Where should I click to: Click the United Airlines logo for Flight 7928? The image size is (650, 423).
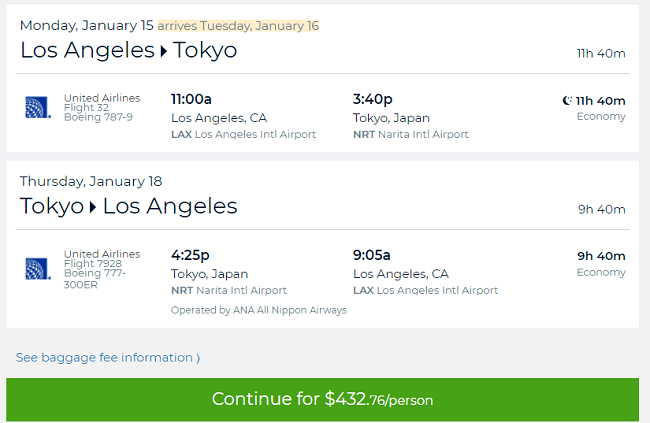coord(38,269)
